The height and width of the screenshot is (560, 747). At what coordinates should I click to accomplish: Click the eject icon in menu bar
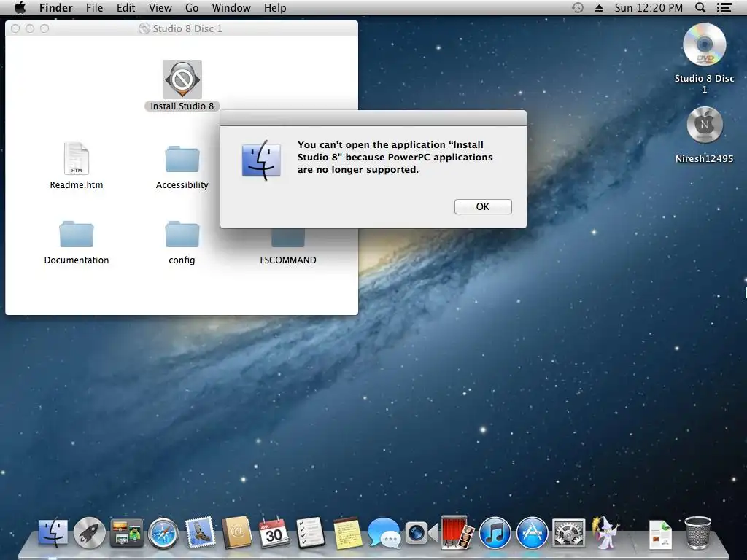pos(600,8)
